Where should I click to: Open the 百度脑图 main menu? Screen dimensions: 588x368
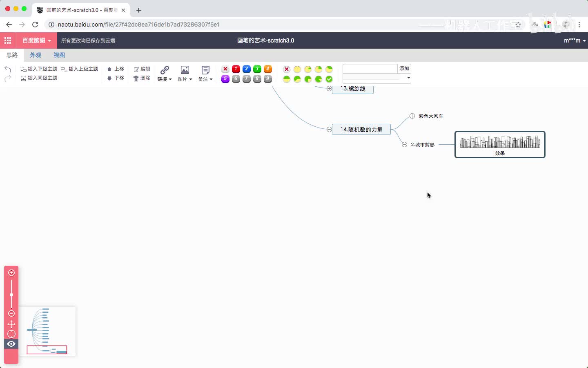click(37, 40)
